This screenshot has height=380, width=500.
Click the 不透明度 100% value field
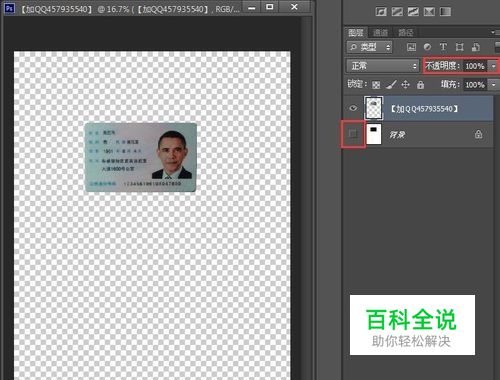tap(475, 66)
